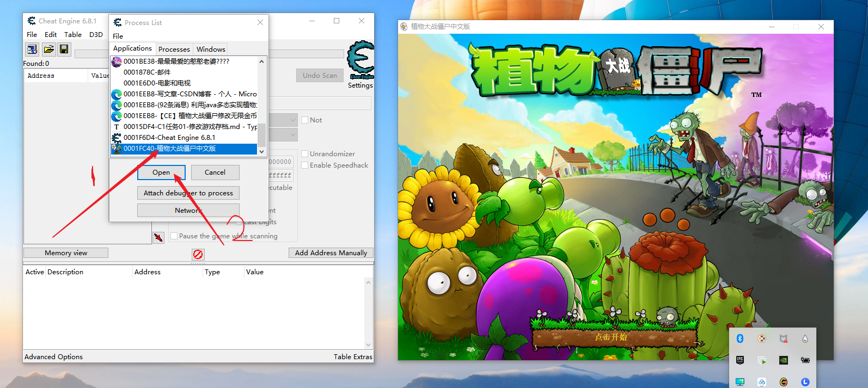Click process list scrollbar up arrow
Image resolution: width=868 pixels, height=388 pixels.
(x=262, y=61)
